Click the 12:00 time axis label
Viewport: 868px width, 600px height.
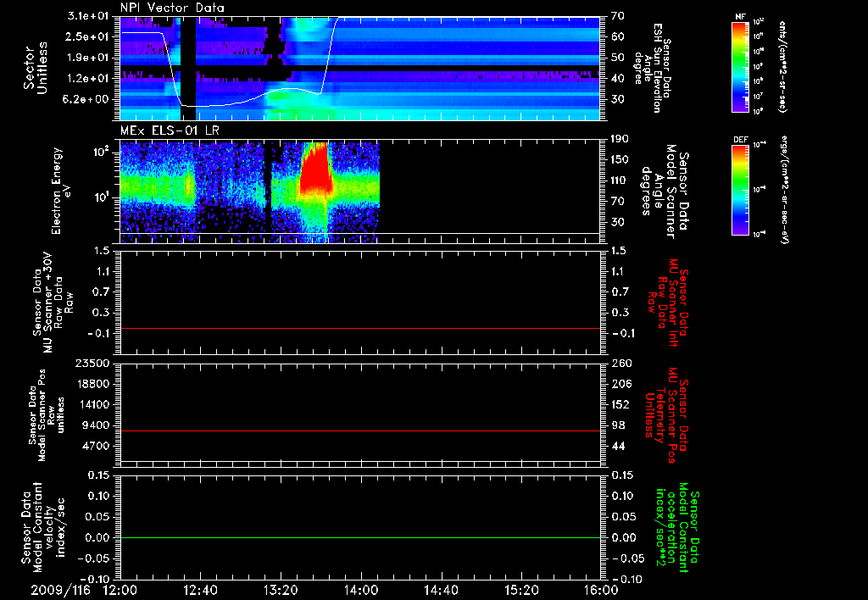click(120, 590)
